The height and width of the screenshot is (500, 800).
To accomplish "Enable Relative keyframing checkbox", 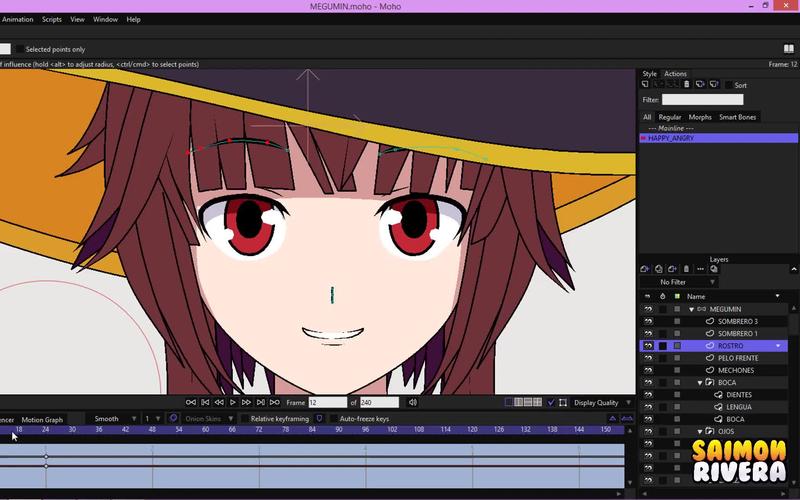I will (245, 419).
